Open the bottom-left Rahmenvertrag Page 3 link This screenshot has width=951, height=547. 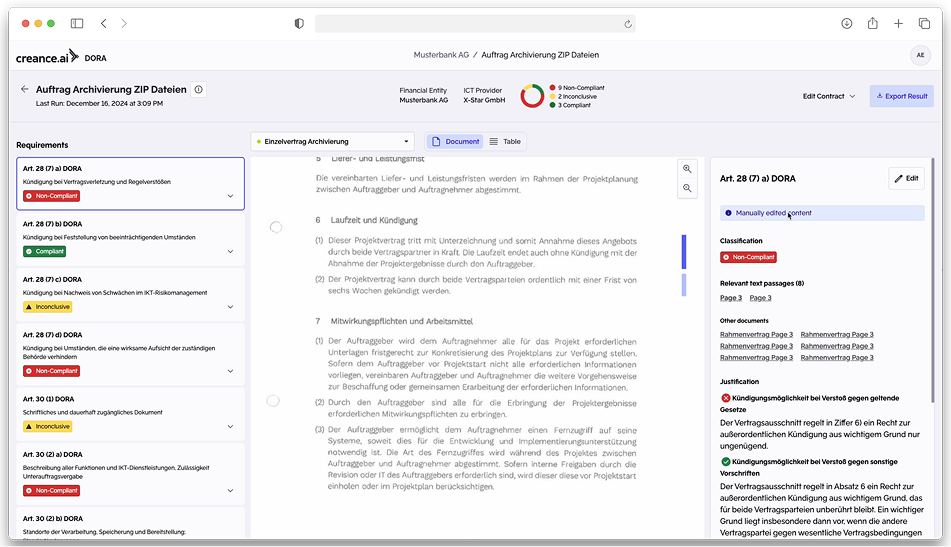click(x=756, y=358)
